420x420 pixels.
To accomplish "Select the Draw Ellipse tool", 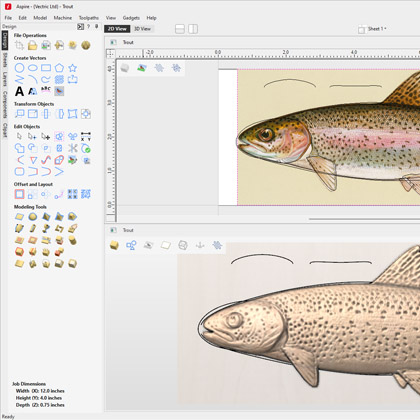I will pyautogui.click(x=33, y=68).
